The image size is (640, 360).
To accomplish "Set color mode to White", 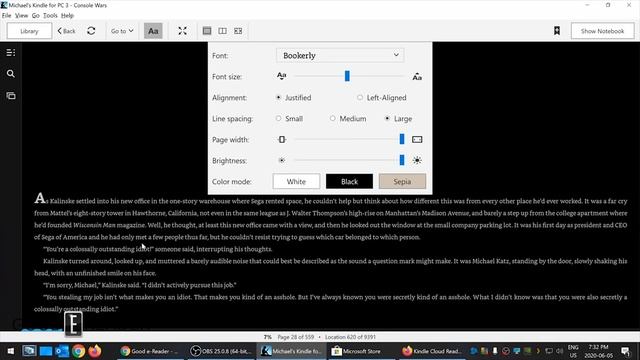I will click(x=296, y=182).
